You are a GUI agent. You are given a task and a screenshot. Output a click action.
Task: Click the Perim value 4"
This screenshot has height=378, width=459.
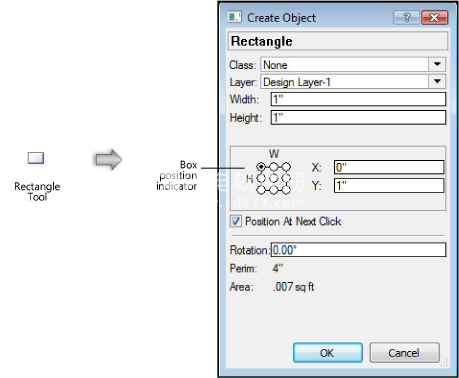tap(278, 268)
